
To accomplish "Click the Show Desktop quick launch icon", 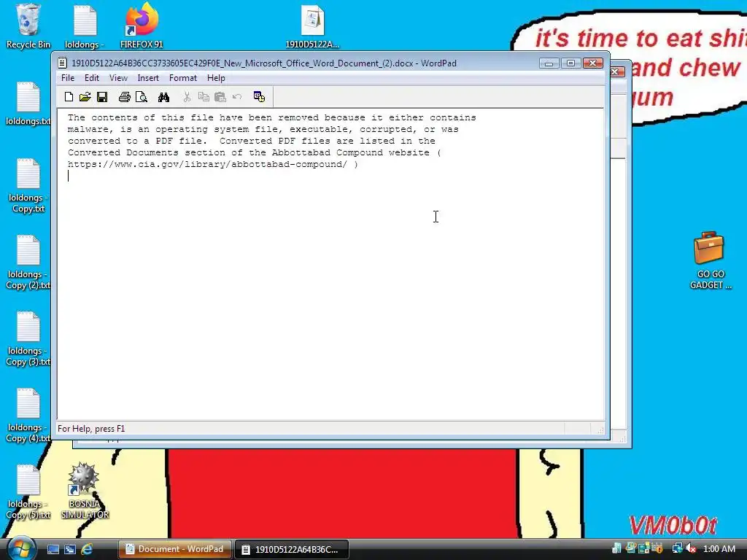I will point(53,550).
